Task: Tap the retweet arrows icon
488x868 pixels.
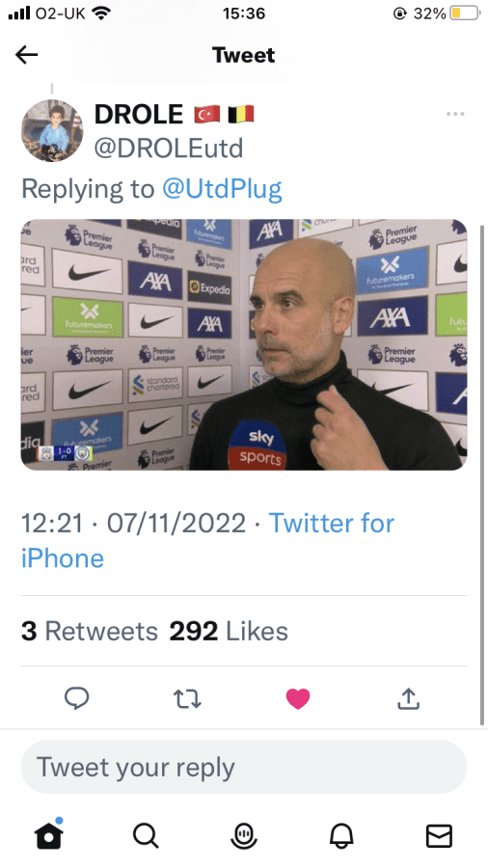Action: [187, 699]
